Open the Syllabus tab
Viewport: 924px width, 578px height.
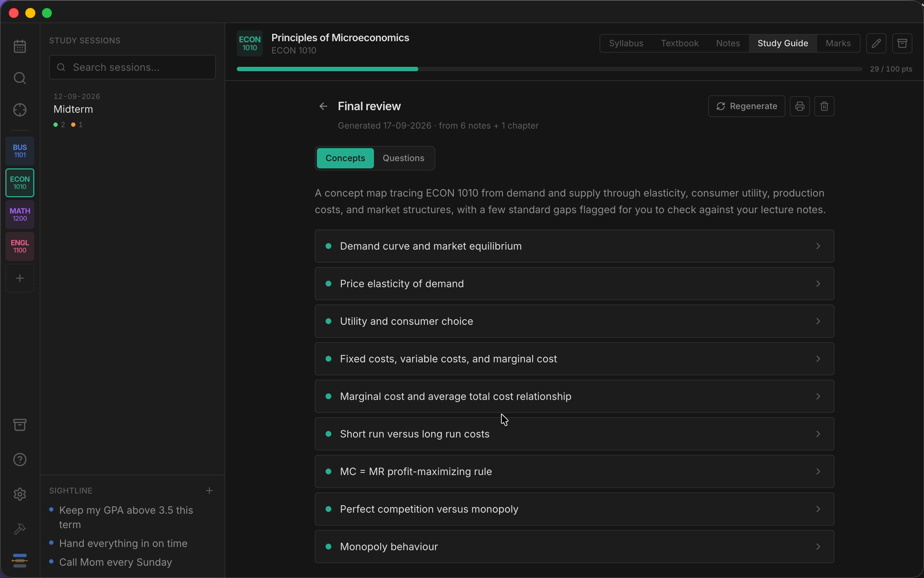pos(626,43)
